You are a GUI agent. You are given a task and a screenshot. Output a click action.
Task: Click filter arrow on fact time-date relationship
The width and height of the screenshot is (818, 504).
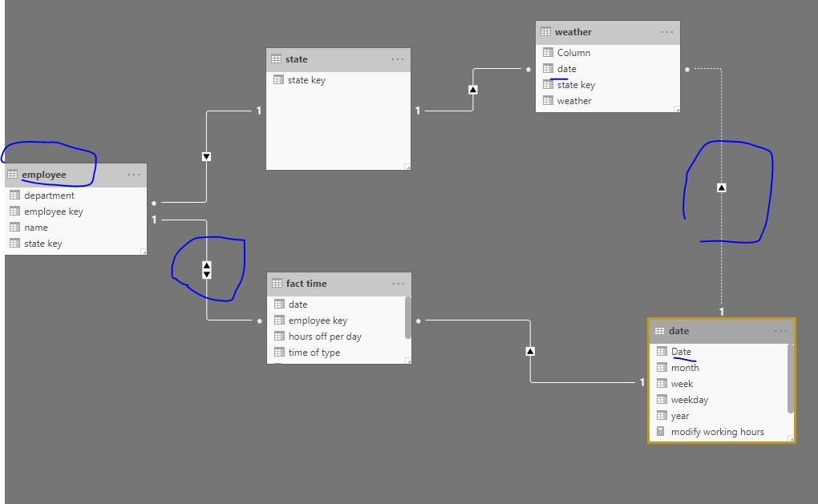530,351
